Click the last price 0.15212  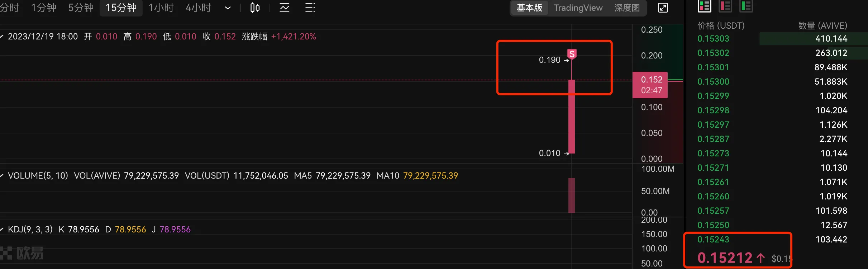725,258
